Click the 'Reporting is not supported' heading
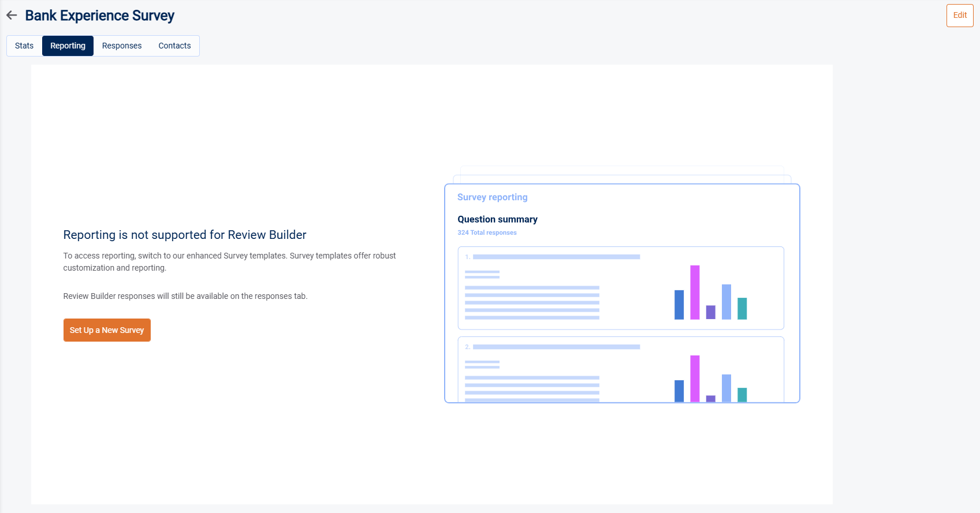Viewport: 980px width, 513px height. click(x=185, y=235)
